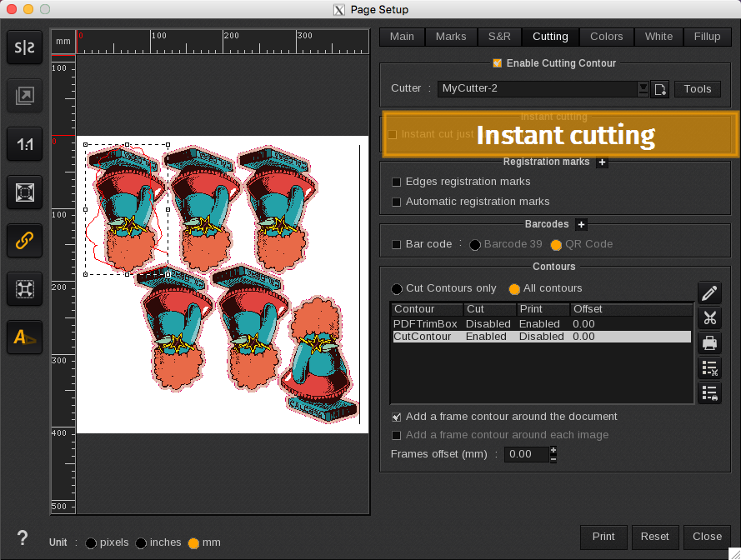The width and height of the screenshot is (741, 560).
Task: Click the new cutter document icon
Action: 660,89
